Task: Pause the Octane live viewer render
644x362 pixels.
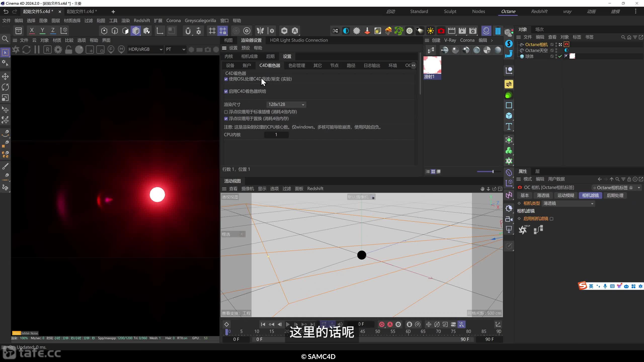Action: [x=37, y=50]
